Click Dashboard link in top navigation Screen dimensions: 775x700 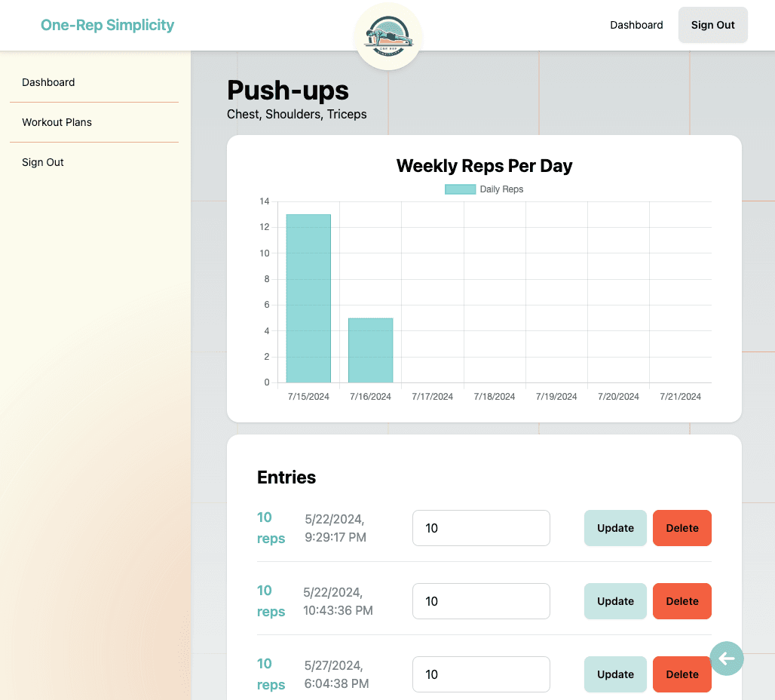(x=636, y=25)
